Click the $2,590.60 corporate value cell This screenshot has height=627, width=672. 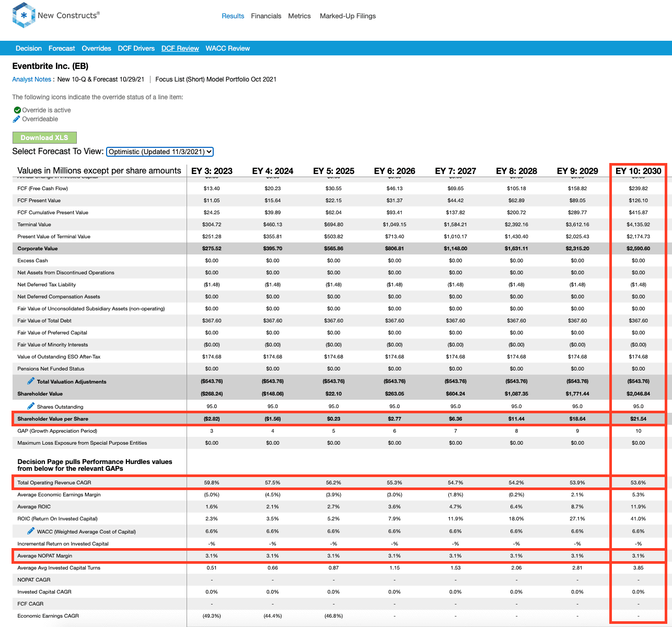[638, 248]
